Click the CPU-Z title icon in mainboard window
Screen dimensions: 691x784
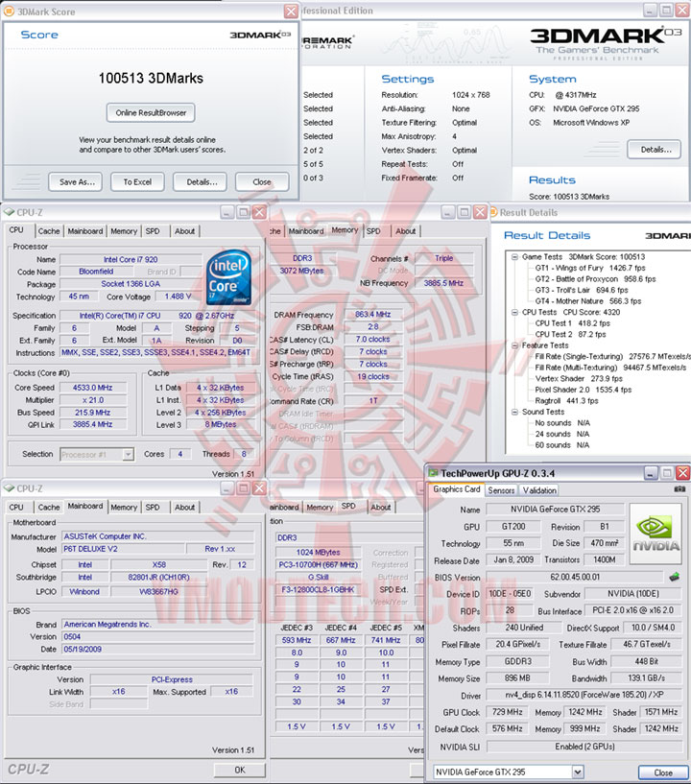[x=9, y=488]
